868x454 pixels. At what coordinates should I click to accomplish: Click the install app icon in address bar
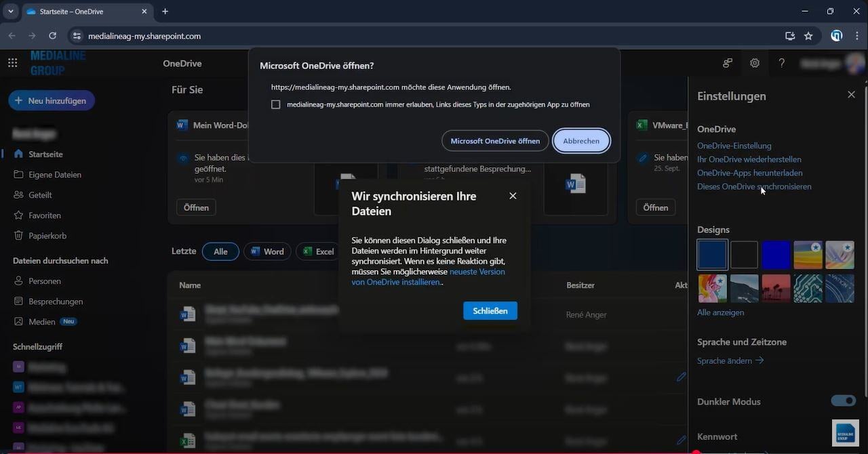click(790, 36)
